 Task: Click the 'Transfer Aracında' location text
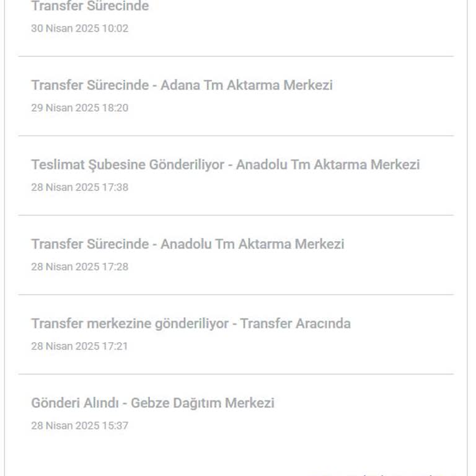296,324
